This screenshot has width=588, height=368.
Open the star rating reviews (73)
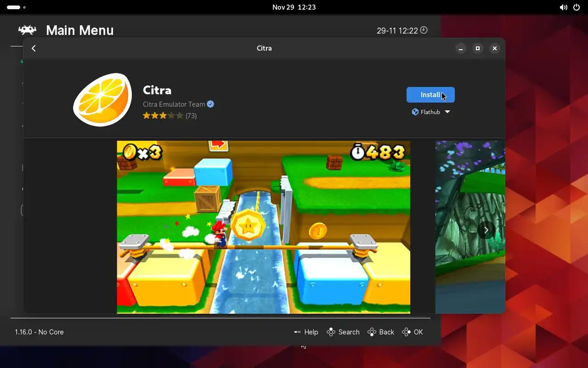point(170,116)
